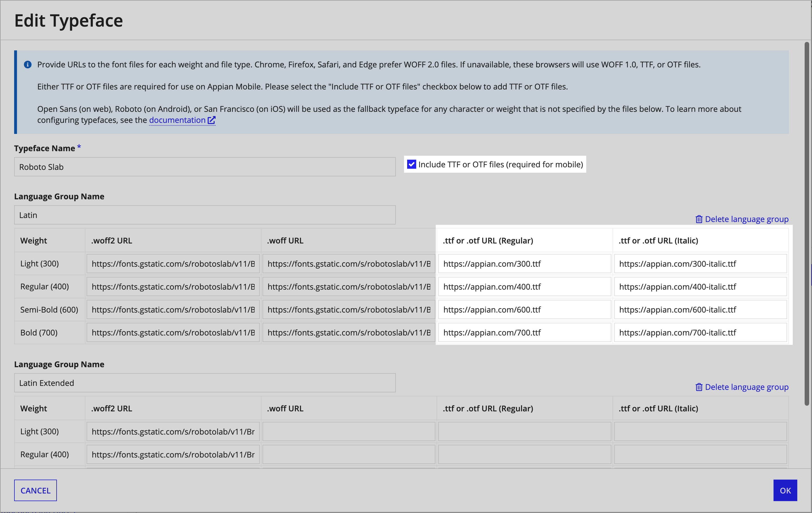This screenshot has height=513, width=812.
Task: Click empty .woff URL field for Latin Extended Light
Action: click(349, 431)
